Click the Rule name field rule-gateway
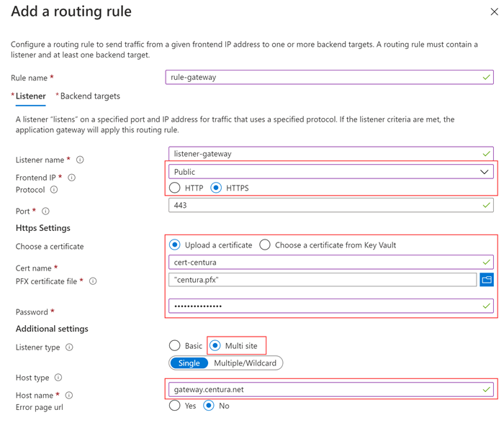This screenshot has height=433, width=504. (x=330, y=77)
